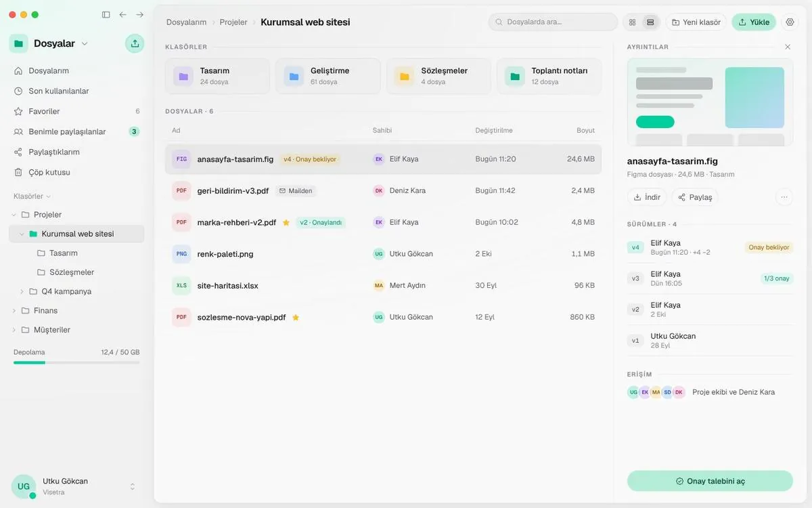Image resolution: width=812 pixels, height=508 pixels.
Task: Select the v3 version by Elif Kaya
Action: point(710,278)
